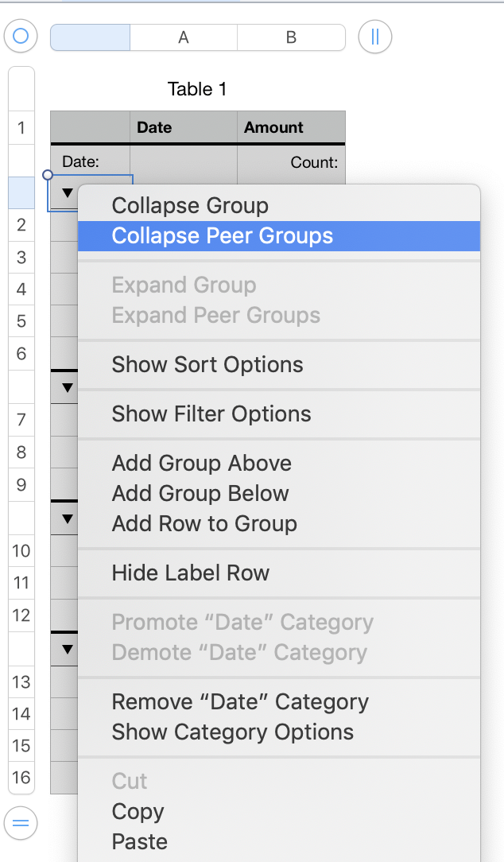Collapse the group triangle above row 7

point(67,387)
